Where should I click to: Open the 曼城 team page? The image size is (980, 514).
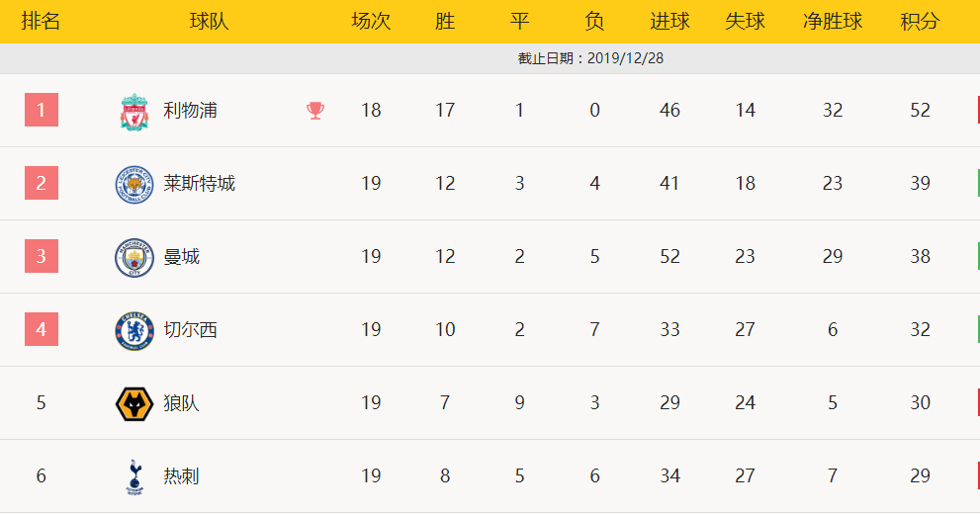[x=181, y=257]
